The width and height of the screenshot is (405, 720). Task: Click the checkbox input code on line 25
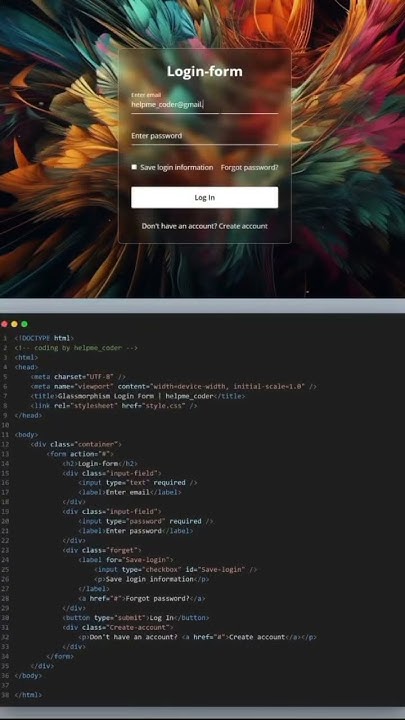coord(176,569)
